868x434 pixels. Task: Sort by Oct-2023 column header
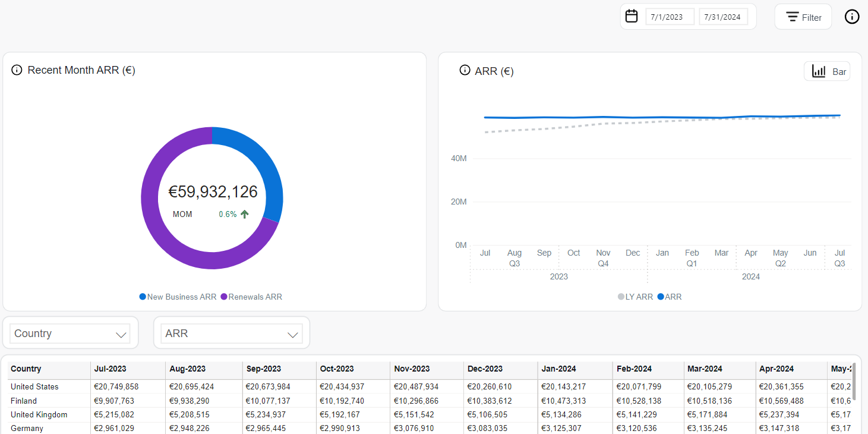pos(353,369)
